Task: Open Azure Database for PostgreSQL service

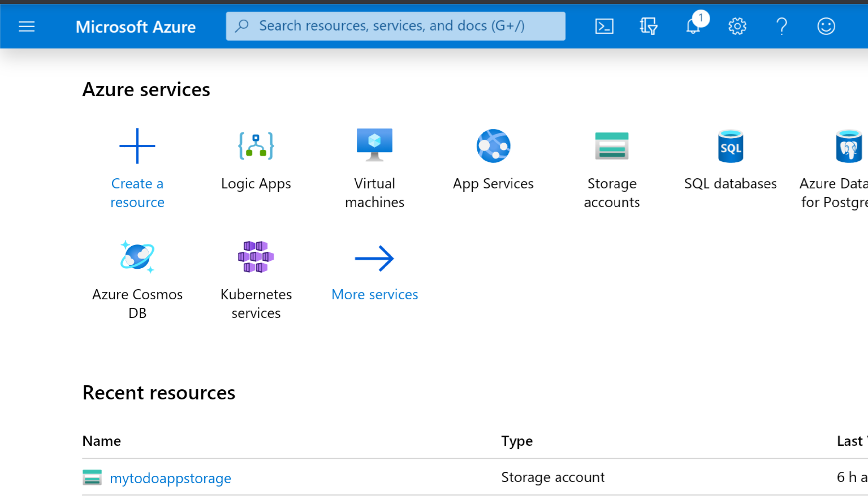Action: pos(848,146)
